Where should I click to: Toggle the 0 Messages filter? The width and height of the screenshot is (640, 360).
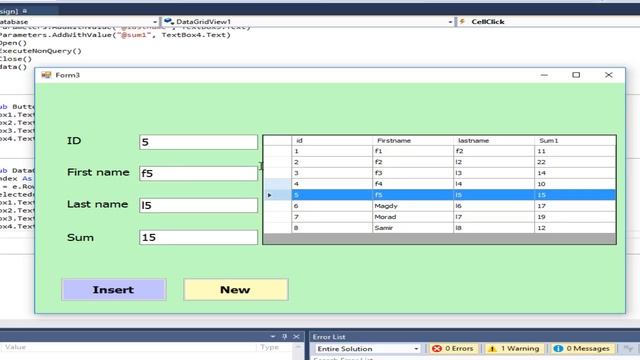[x=582, y=349]
